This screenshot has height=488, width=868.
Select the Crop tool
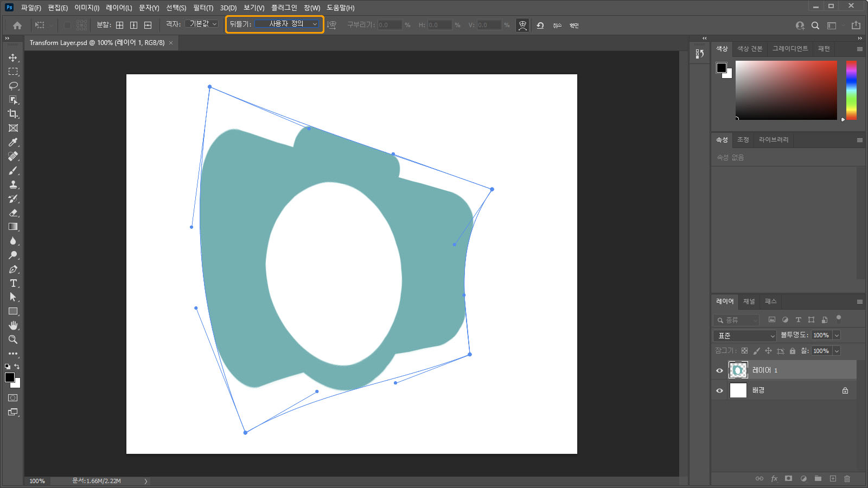pyautogui.click(x=13, y=114)
